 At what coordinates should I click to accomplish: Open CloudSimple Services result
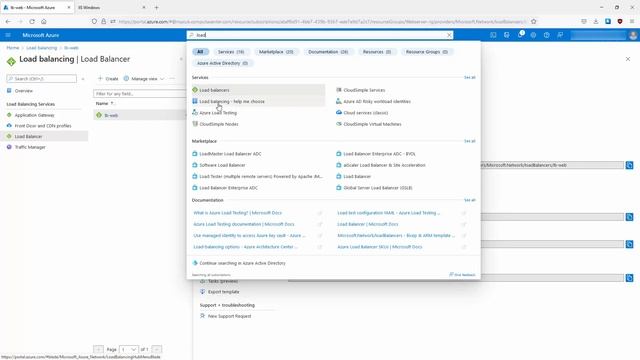pyautogui.click(x=364, y=90)
